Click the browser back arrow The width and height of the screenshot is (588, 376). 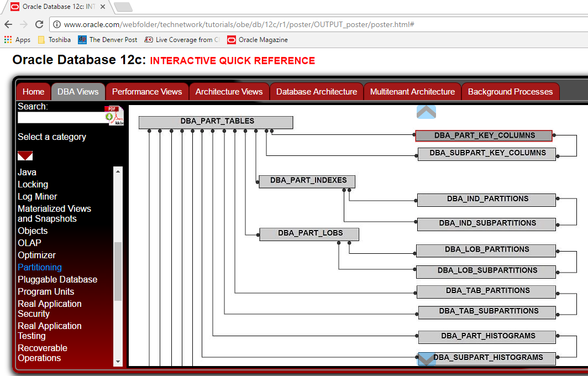coord(8,24)
